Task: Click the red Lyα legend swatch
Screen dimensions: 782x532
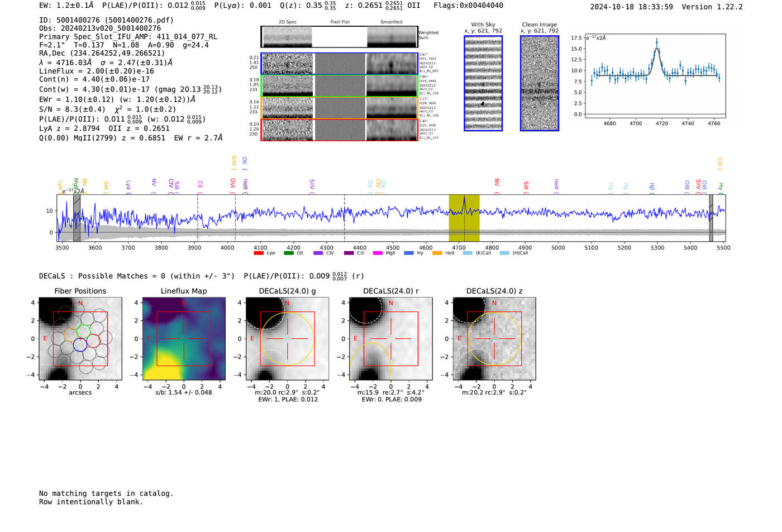Action: [258, 253]
